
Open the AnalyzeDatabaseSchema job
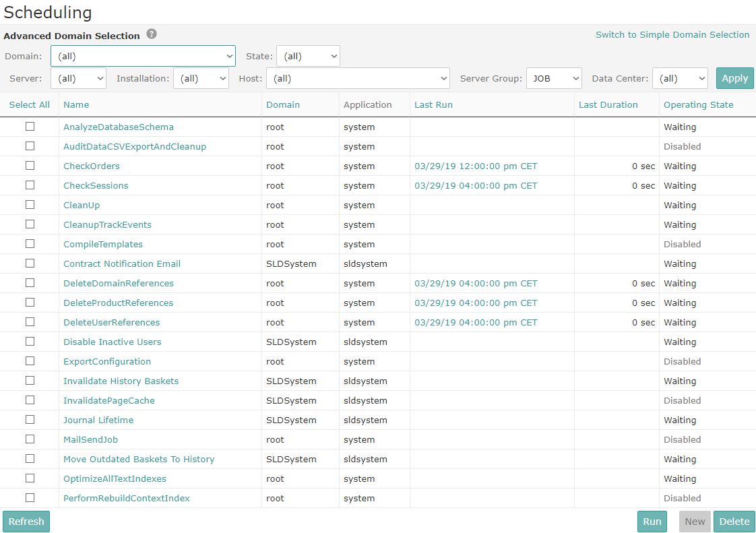click(x=118, y=127)
